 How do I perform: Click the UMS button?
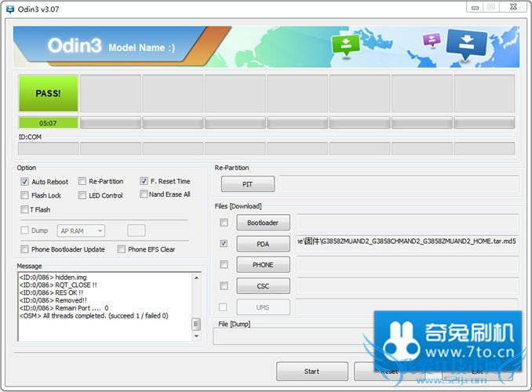click(x=264, y=307)
